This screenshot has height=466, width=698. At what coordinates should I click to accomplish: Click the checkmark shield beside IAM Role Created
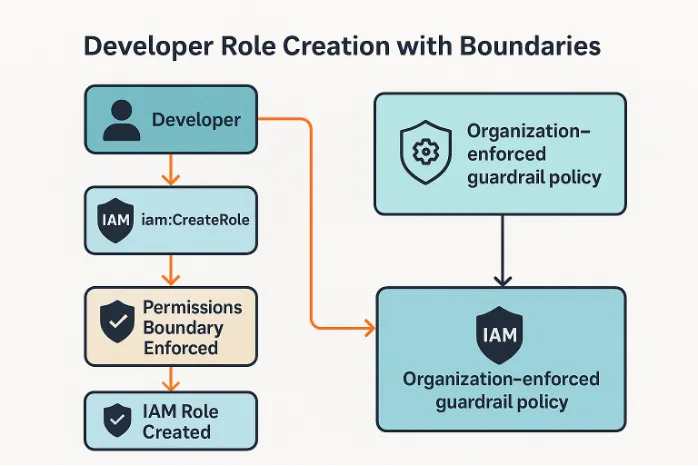click(x=118, y=418)
